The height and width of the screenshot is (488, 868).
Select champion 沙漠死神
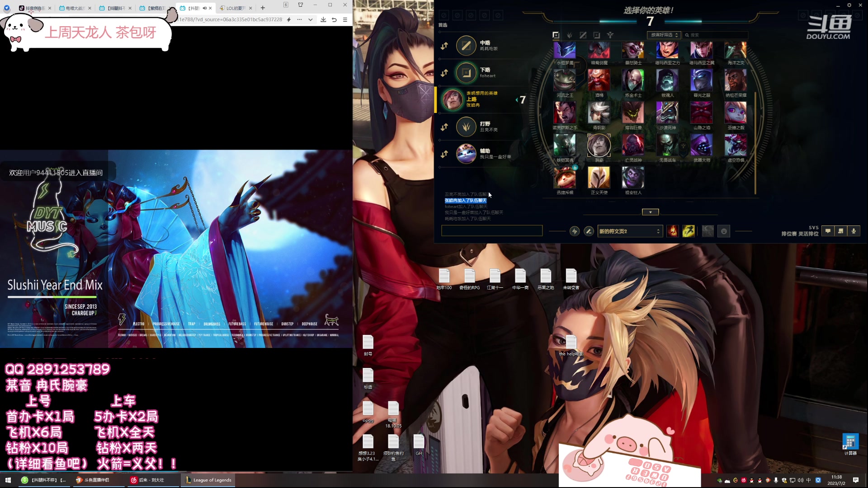pos(667,113)
